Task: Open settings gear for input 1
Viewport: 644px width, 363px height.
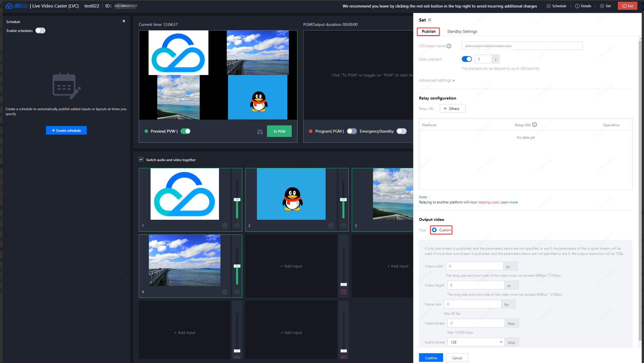Action: tap(225, 226)
